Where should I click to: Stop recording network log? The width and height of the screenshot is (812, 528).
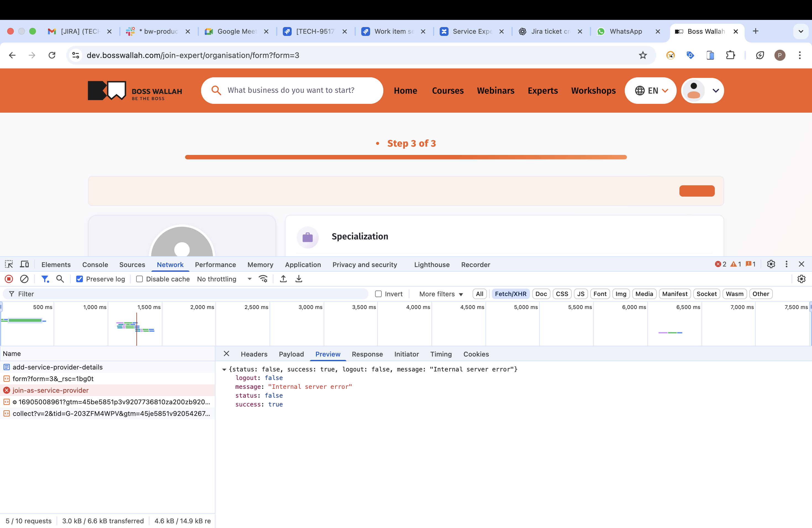(x=9, y=279)
